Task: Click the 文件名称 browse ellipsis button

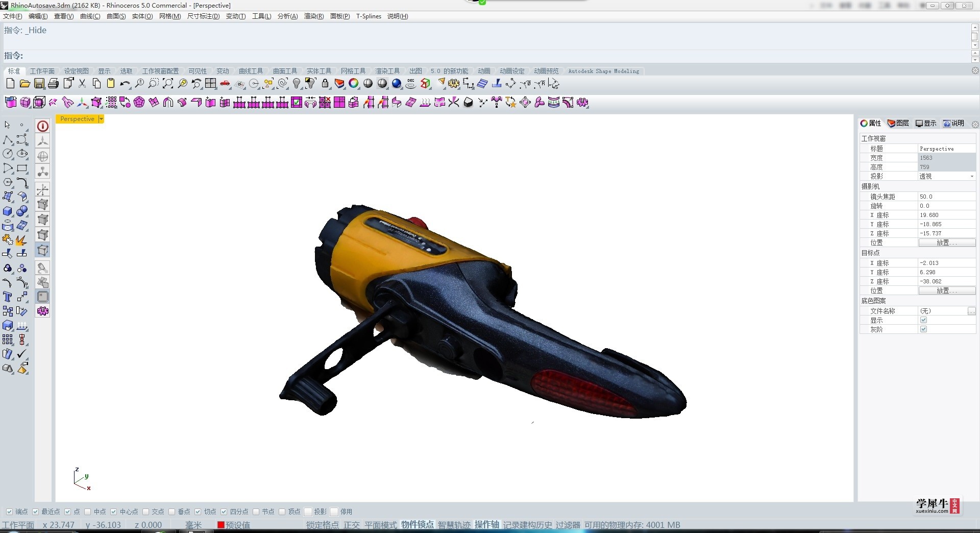Action: pyautogui.click(x=971, y=311)
